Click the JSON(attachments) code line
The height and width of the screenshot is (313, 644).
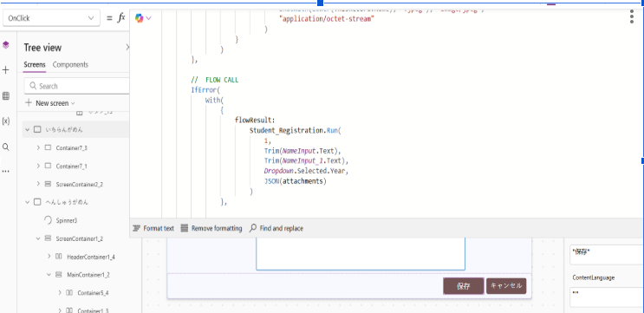click(x=296, y=180)
